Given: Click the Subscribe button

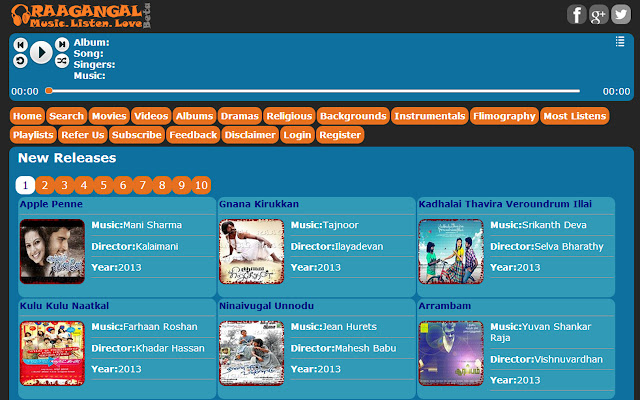Looking at the screenshot, I should pos(137,135).
